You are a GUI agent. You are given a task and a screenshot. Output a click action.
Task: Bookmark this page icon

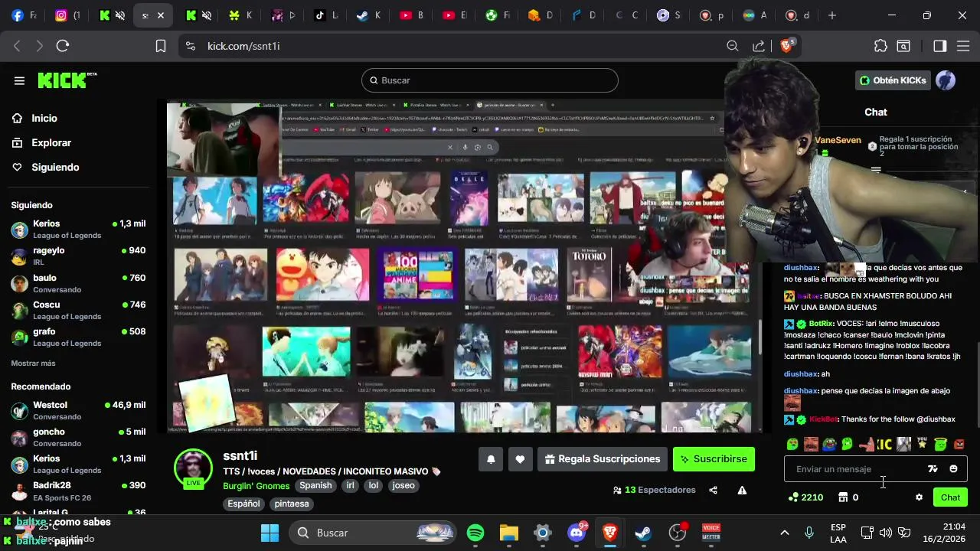click(x=161, y=46)
